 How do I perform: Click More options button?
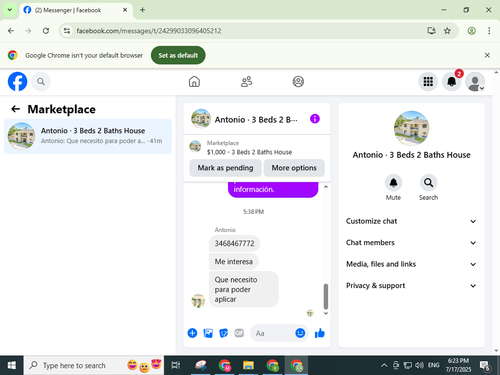pyautogui.click(x=294, y=168)
